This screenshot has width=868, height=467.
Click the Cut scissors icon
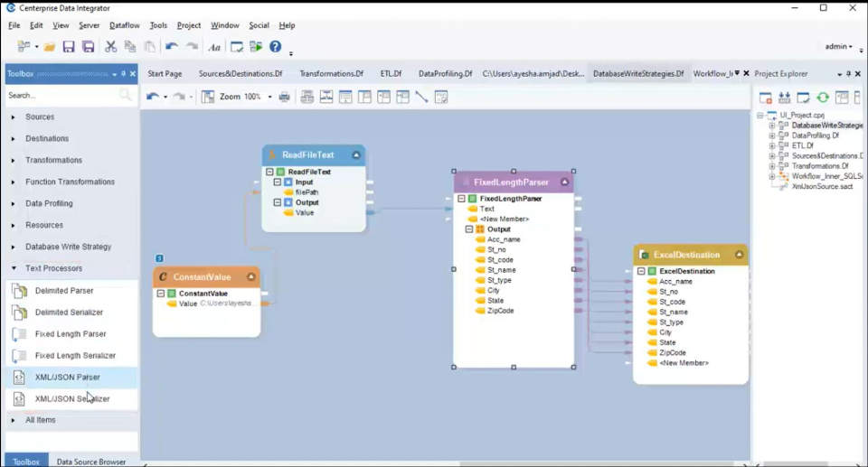[x=110, y=47]
